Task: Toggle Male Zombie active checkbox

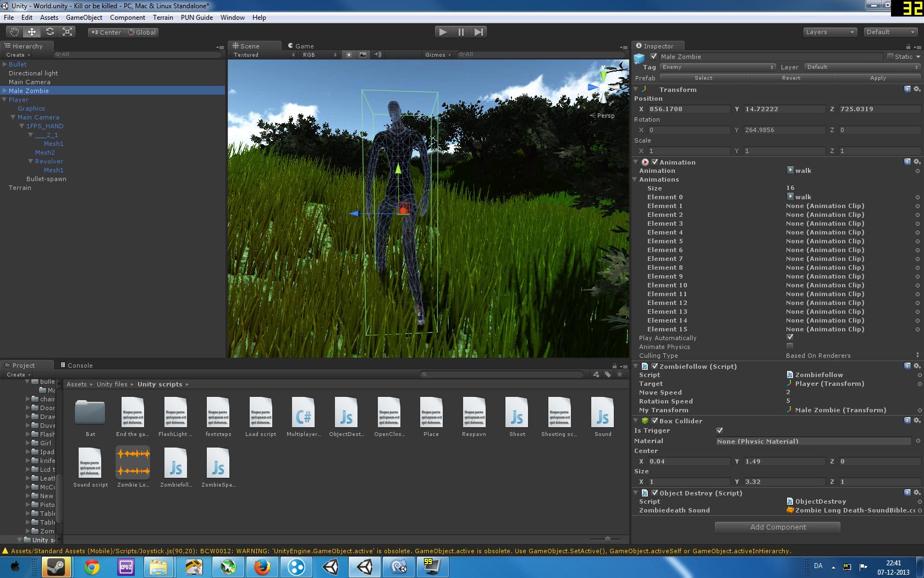Action: 653,57
